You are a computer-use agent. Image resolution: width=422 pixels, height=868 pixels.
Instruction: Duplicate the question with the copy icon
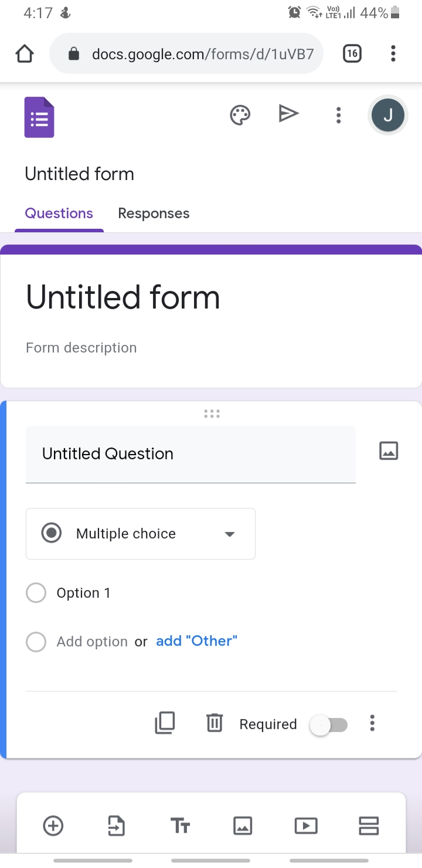165,723
